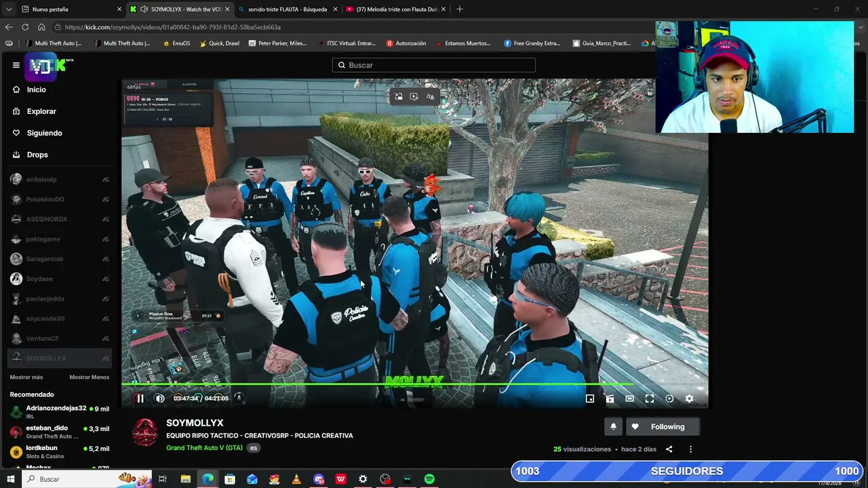Click the SOYMOLLYX channel name

click(x=195, y=423)
